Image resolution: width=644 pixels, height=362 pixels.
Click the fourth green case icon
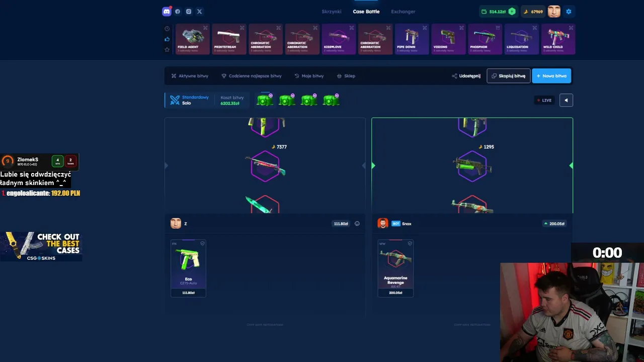tap(331, 100)
